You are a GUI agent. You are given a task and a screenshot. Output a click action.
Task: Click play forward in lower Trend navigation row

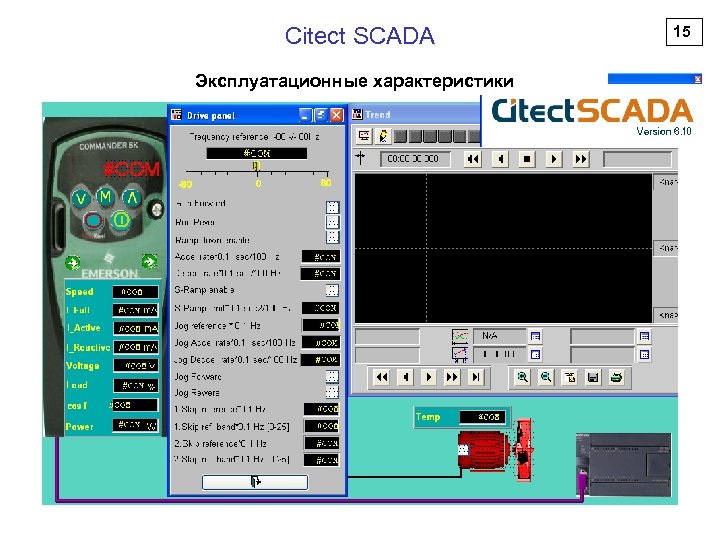(x=429, y=377)
